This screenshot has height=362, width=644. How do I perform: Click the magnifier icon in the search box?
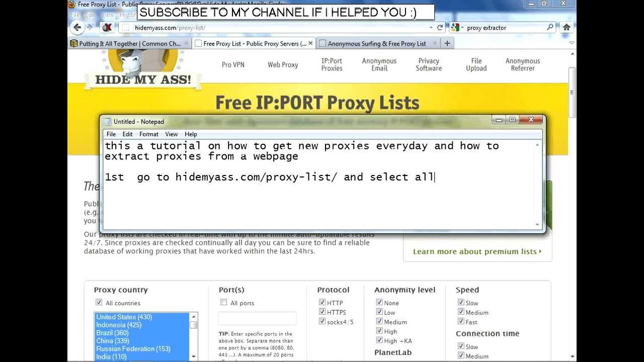550,28
